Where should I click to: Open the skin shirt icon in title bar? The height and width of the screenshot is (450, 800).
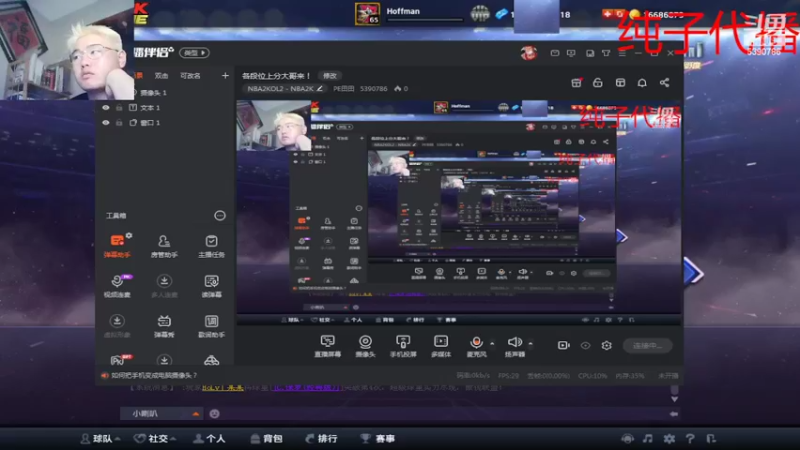pyautogui.click(x=606, y=53)
